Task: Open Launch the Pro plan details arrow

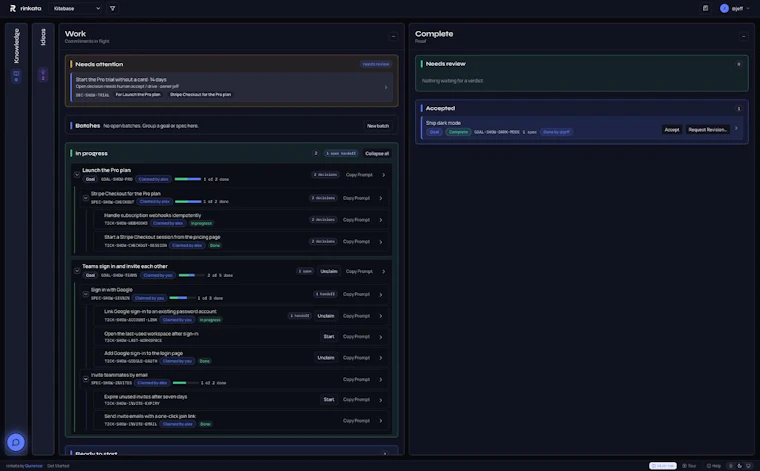Action: (x=383, y=174)
